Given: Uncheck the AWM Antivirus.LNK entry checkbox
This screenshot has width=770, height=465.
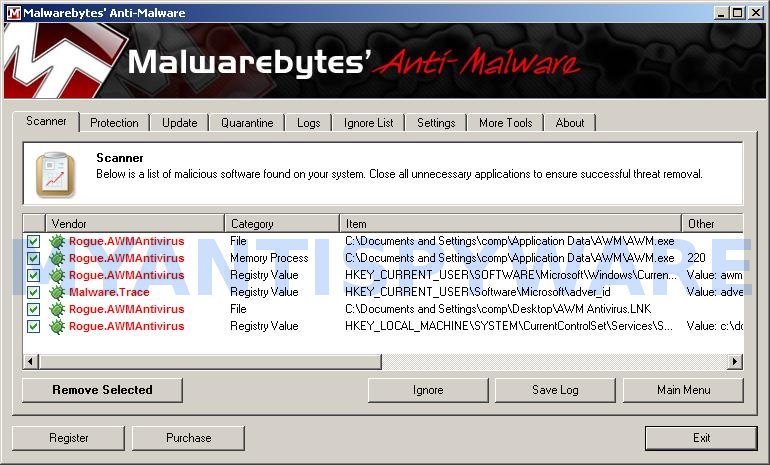Looking at the screenshot, I should point(33,309).
